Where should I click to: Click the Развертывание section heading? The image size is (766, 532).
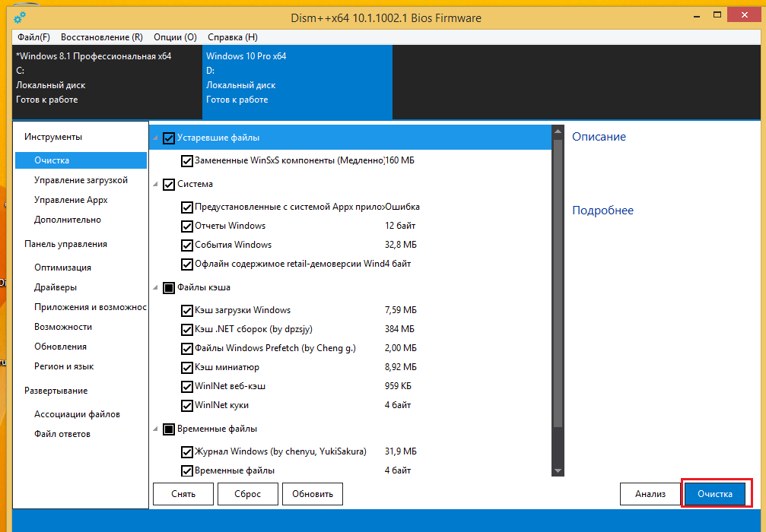(56, 391)
